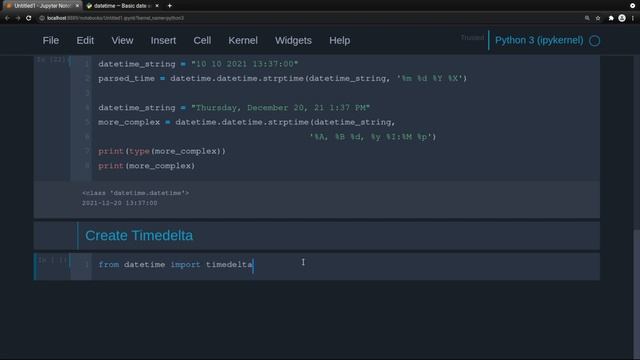Go back using the browser back arrow
The height and width of the screenshot is (360, 640).
(x=7, y=18)
